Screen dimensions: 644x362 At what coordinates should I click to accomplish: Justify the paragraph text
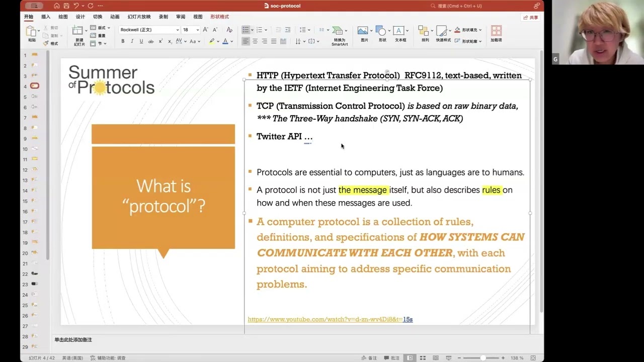274,41
